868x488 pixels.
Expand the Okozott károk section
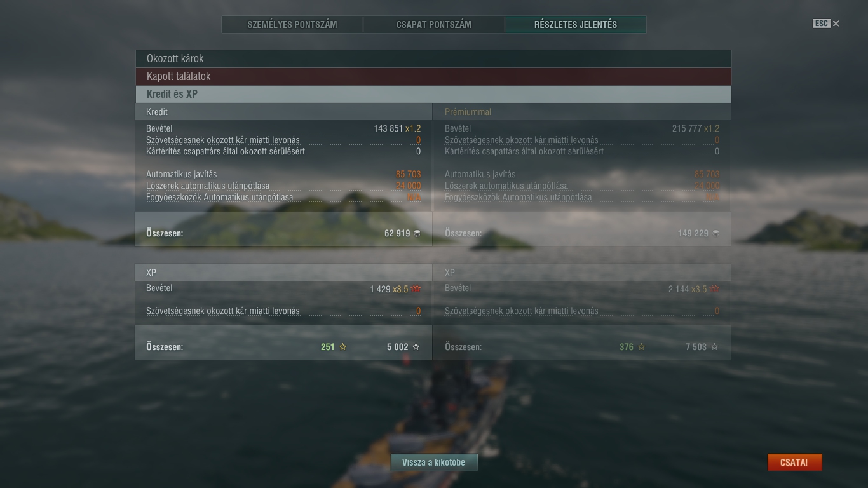(433, 58)
